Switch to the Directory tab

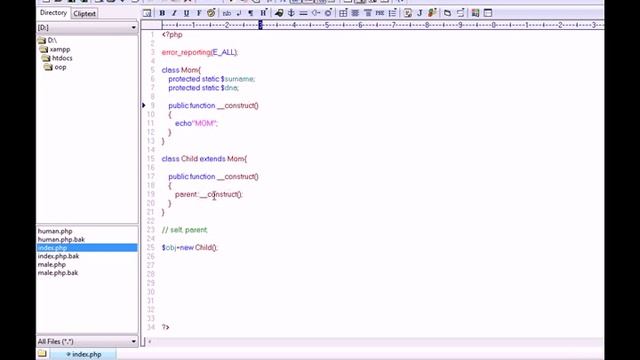pos(53,13)
